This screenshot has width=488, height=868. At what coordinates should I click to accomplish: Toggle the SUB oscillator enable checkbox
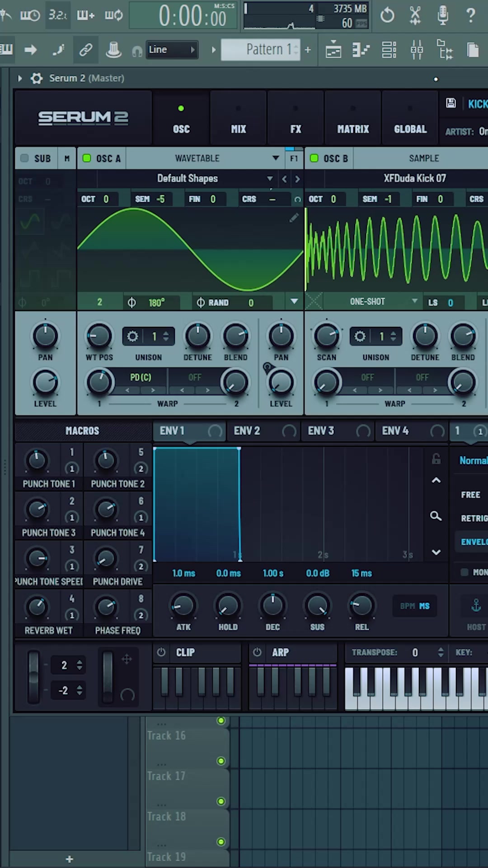(24, 158)
